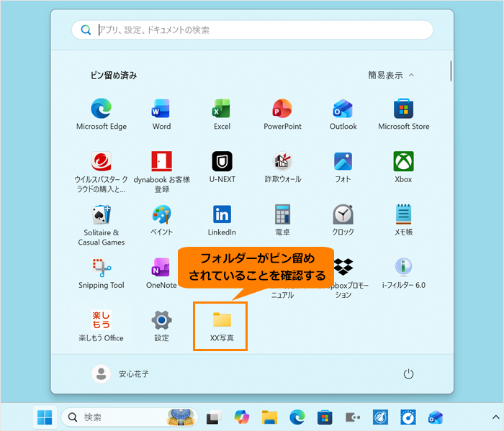
Task: Open the power options button
Action: tap(408, 374)
